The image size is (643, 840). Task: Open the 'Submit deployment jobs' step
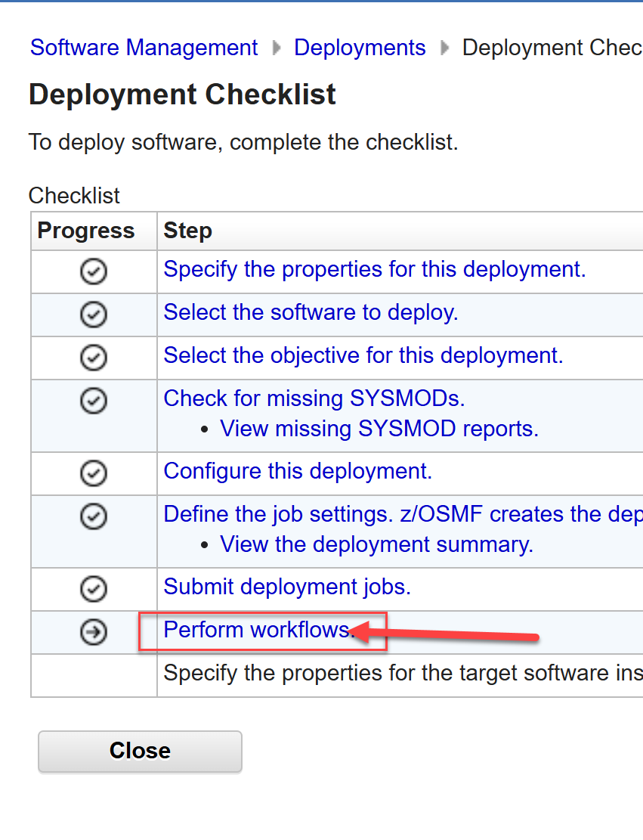click(287, 587)
